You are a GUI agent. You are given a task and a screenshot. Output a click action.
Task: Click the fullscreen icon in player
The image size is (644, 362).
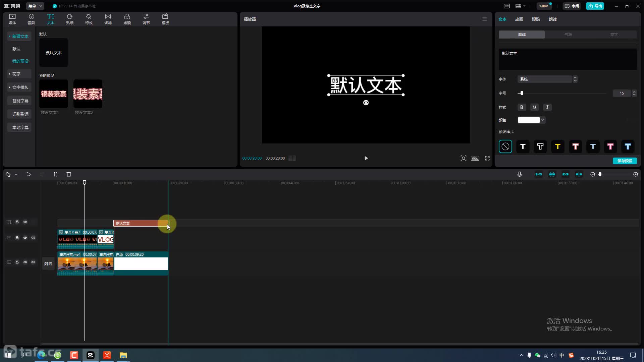coord(487,158)
